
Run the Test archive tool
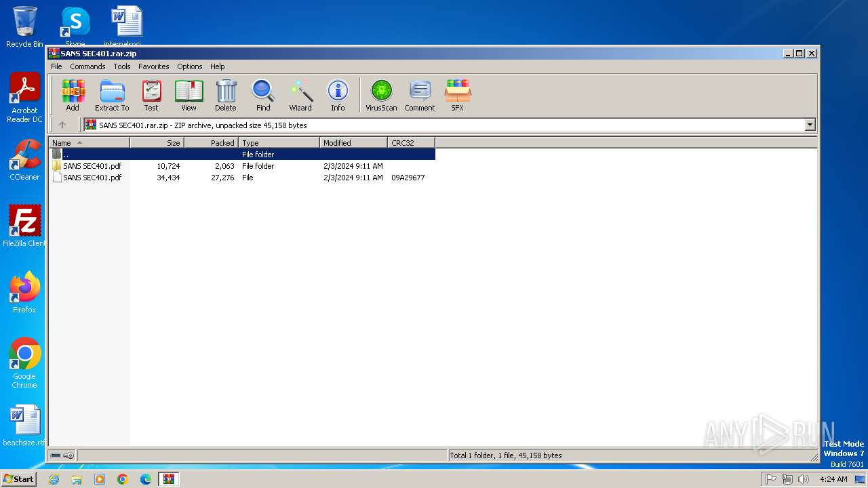click(151, 95)
